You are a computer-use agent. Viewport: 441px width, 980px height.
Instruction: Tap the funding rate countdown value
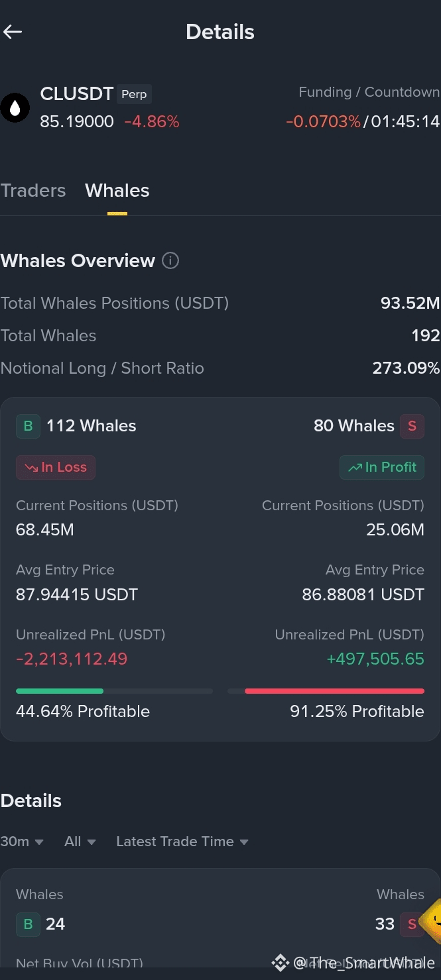(405, 122)
